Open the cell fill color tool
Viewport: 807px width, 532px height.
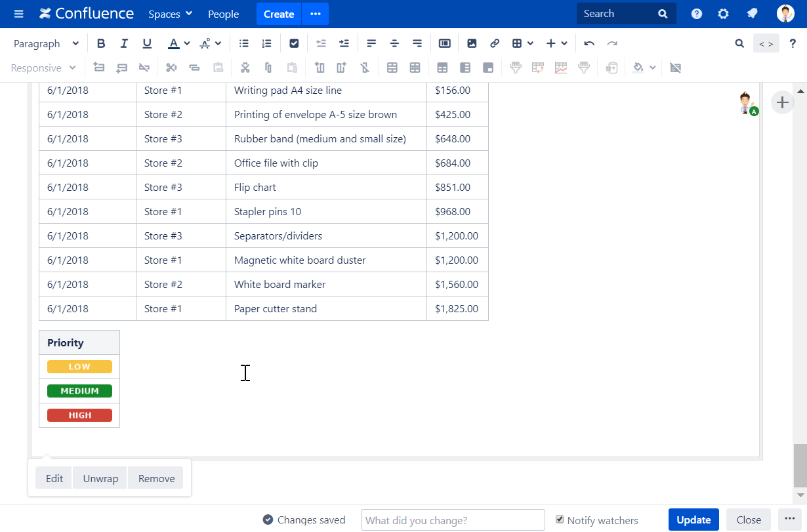(x=638, y=68)
